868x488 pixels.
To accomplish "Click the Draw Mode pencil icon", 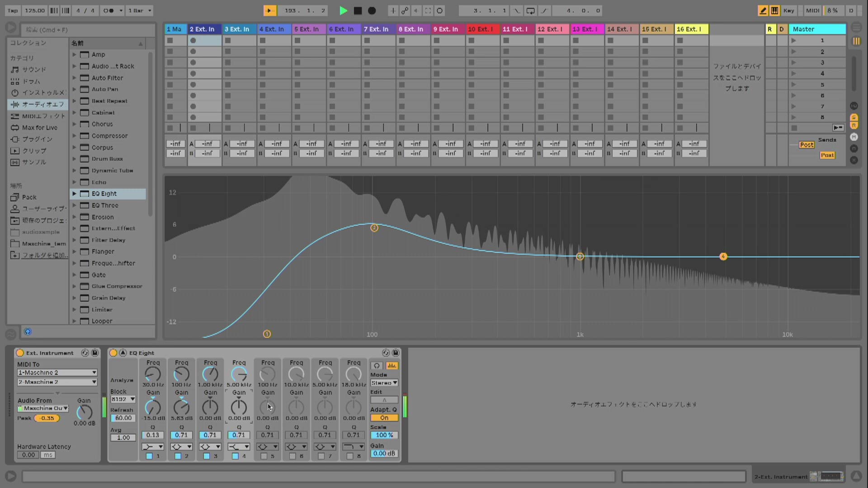I will click(x=763, y=10).
